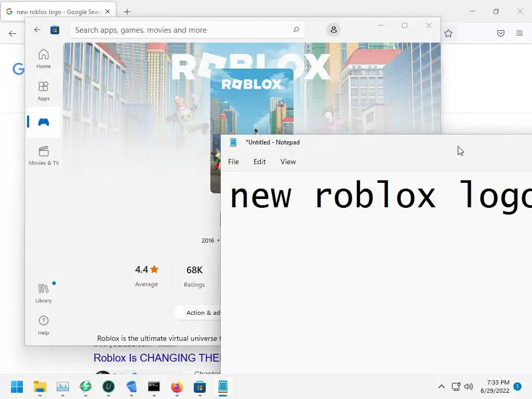
Task: Open Roblox Is CHANGING THE search result link
Action: click(157, 357)
